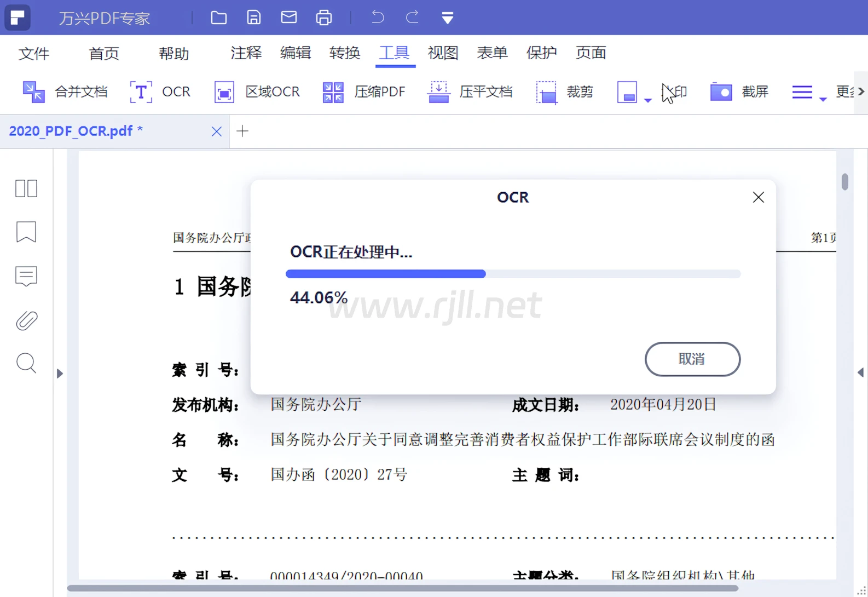This screenshot has height=597, width=868.
Task: Click the OCR progress bar
Action: point(513,274)
